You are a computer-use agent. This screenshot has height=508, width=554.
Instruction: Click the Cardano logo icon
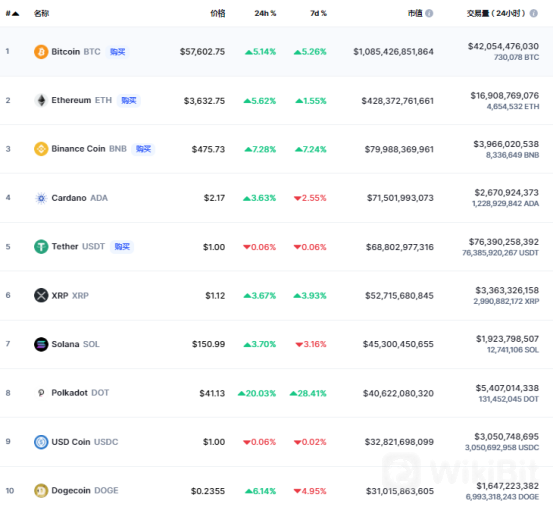pos(41,198)
